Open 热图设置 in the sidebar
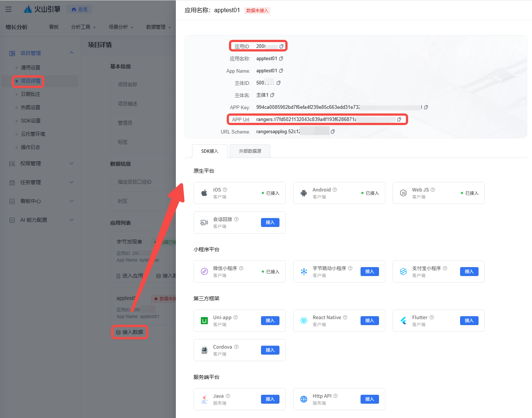Screen dimensions: 532x418 tap(31, 107)
